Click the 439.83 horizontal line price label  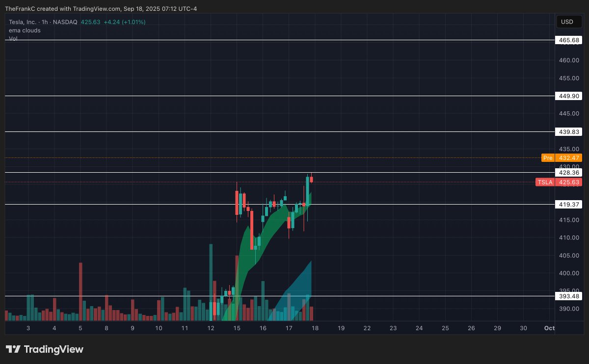pos(568,132)
